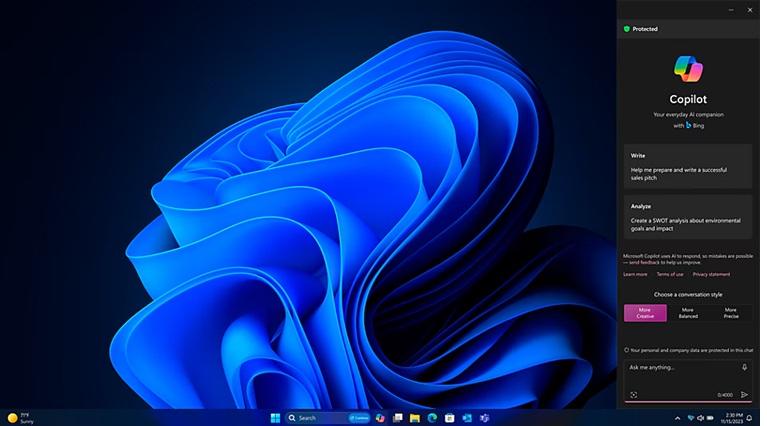This screenshot has width=767, height=426.
Task: Open the Terms of use link
Action: (670, 274)
